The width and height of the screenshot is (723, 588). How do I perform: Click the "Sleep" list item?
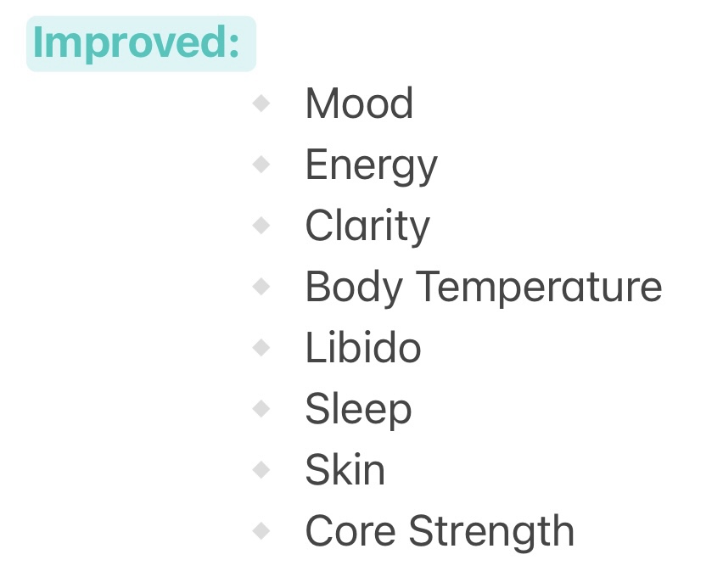tap(358, 410)
